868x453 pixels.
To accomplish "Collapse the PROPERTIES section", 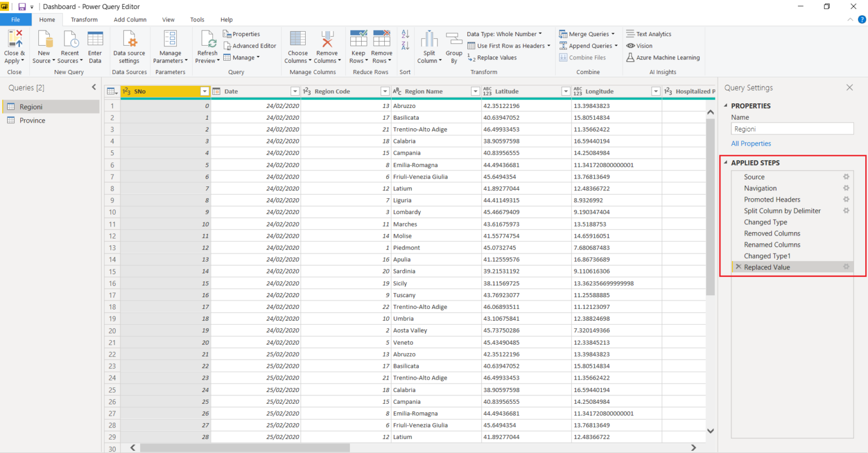I will point(726,106).
